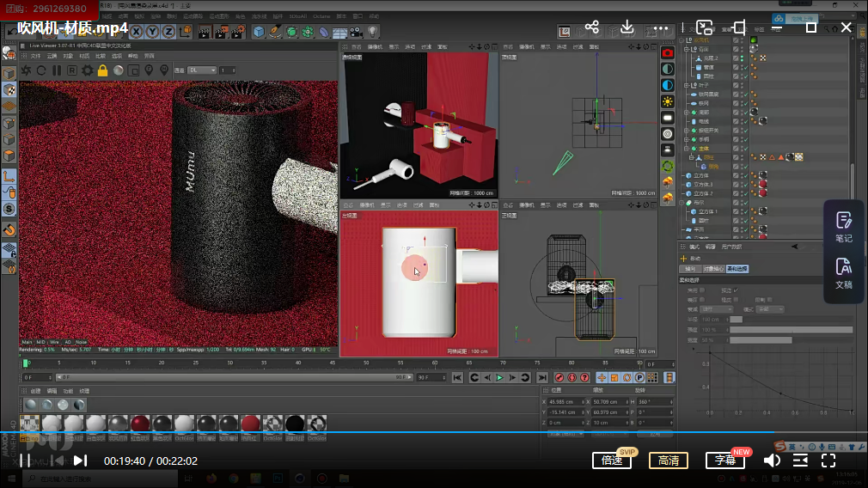Select the spline pen tool
868x488 pixels.
(x=275, y=32)
